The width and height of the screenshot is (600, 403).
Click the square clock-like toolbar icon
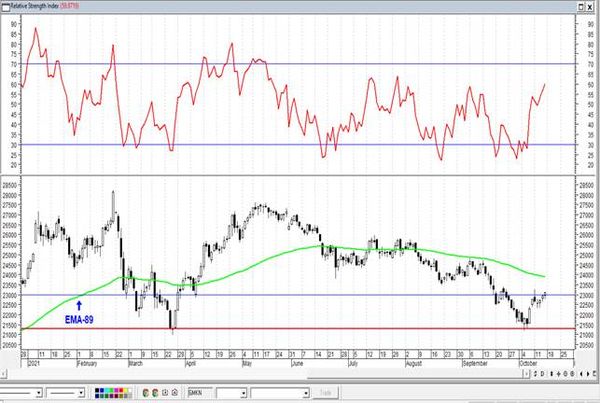click(165, 392)
